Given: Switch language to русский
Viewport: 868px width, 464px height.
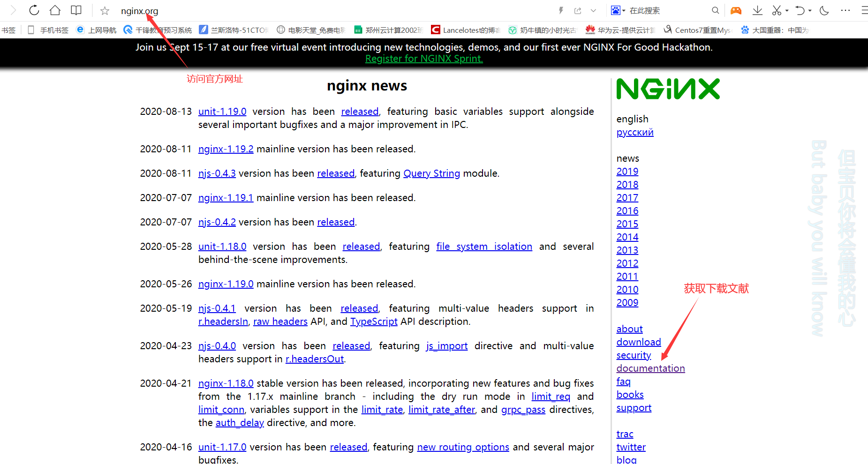Looking at the screenshot, I should coord(635,132).
